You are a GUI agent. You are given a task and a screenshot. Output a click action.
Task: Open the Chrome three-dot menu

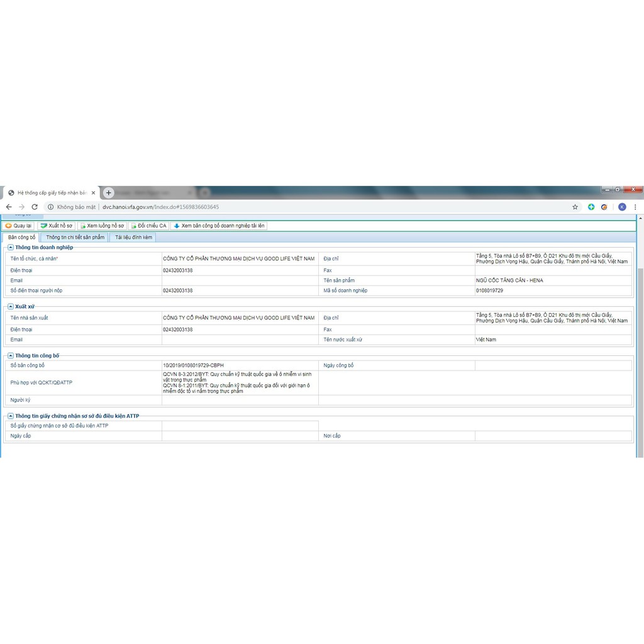point(636,207)
